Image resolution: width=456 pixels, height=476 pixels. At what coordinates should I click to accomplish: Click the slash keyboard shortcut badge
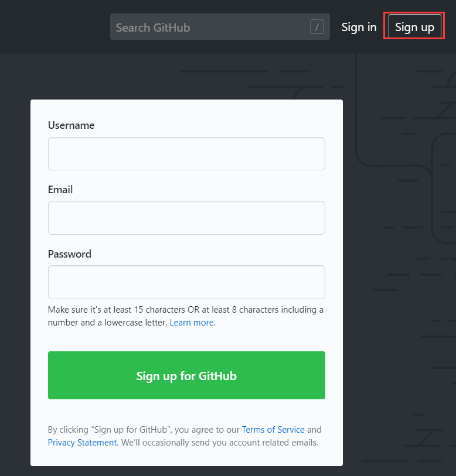[x=317, y=26]
